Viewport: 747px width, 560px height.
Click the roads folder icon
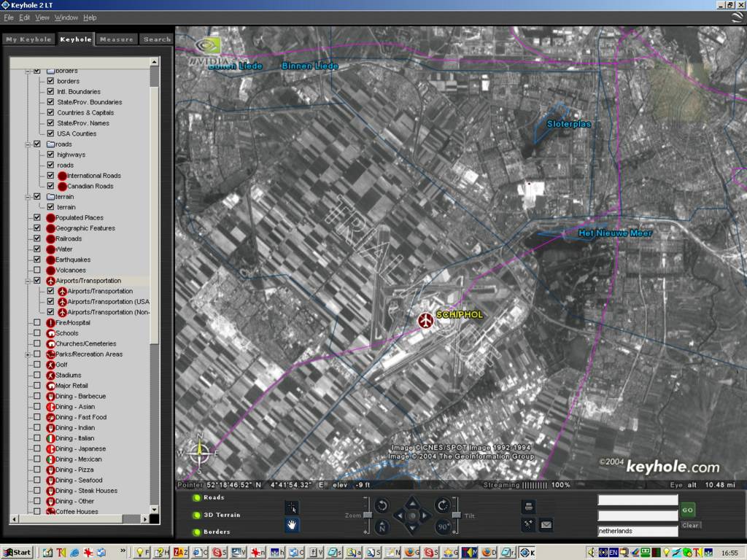click(x=50, y=144)
